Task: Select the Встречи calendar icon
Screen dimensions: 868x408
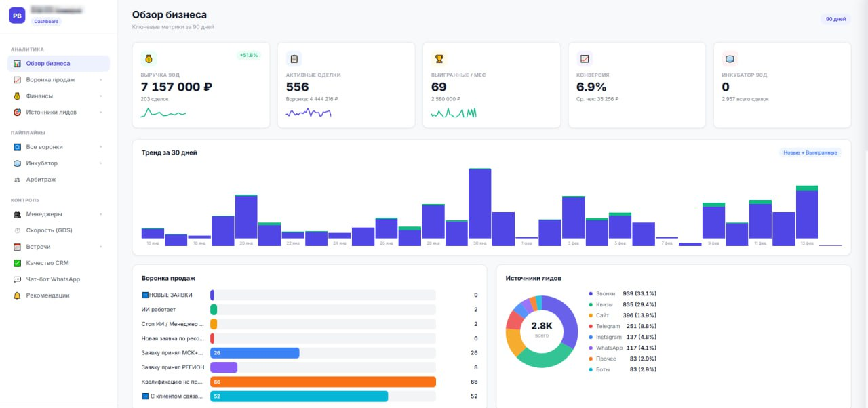Action: (18, 247)
